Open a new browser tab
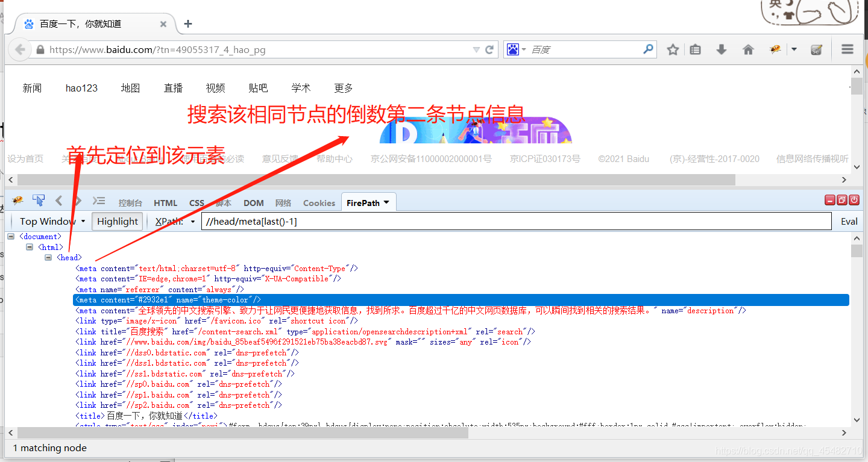Viewport: 868px width, 462px height. coord(188,24)
